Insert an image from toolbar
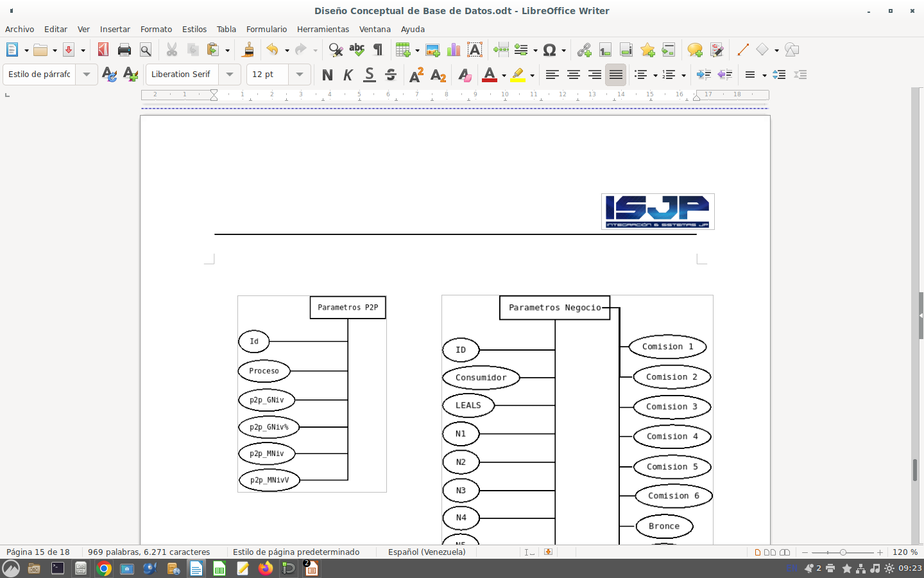Image resolution: width=924 pixels, height=578 pixels. pyautogui.click(x=432, y=49)
